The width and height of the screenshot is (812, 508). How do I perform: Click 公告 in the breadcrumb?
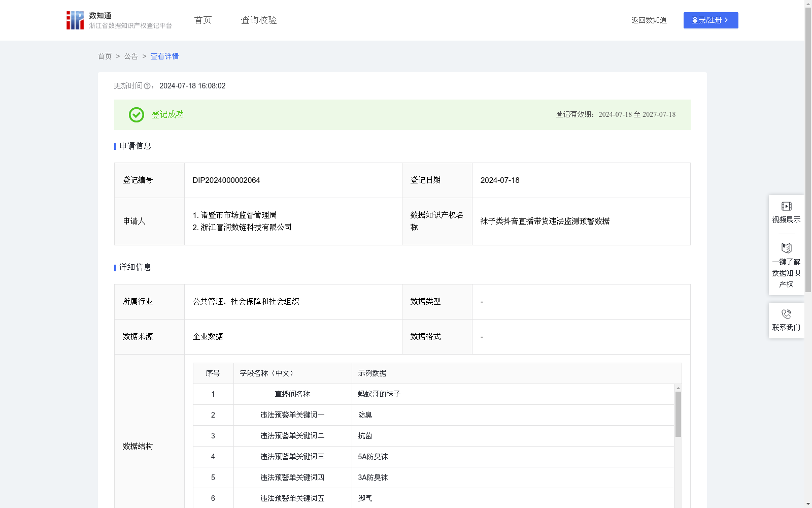[x=131, y=56]
